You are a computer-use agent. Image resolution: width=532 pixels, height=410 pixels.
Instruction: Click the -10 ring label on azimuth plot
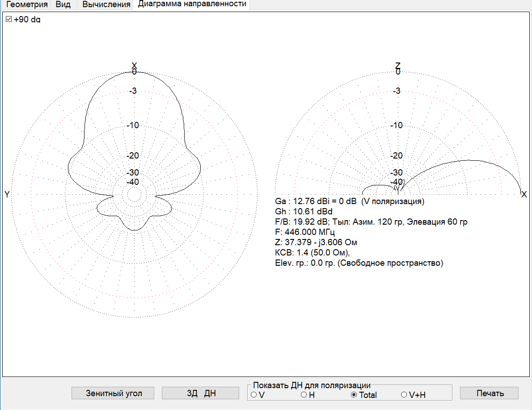pyautogui.click(x=133, y=125)
